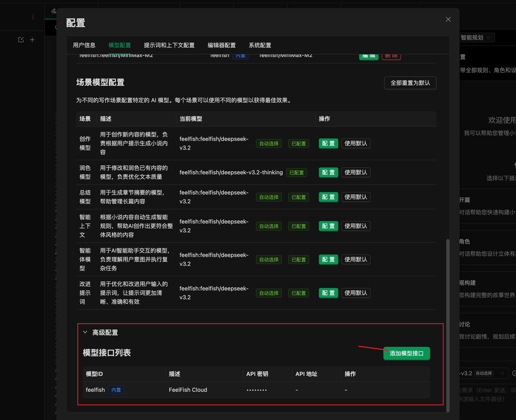This screenshot has height=420, width=516.
Task: Click the plus icon to create a new item
Action: (33, 40)
